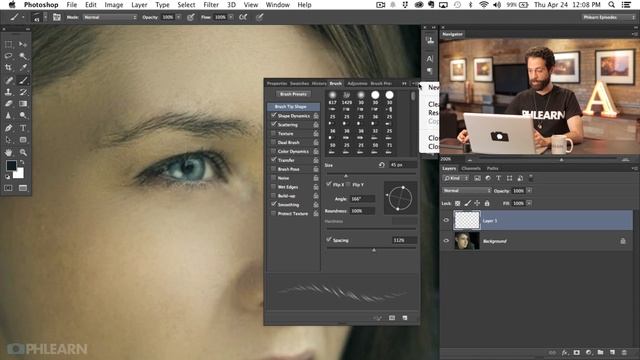The height and width of the screenshot is (360, 640).
Task: Enable Shape Dynamics checkbox
Action: click(x=273, y=116)
